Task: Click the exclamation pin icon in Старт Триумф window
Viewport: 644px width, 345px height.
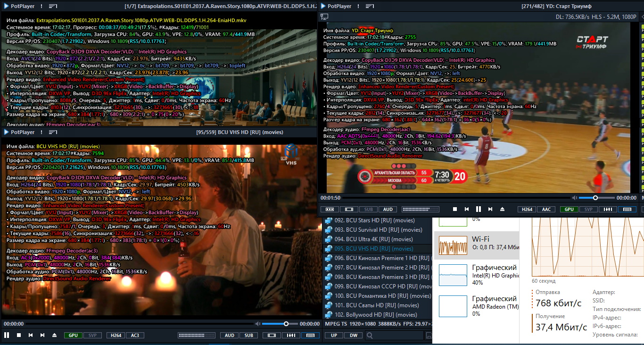Action: pos(358,6)
